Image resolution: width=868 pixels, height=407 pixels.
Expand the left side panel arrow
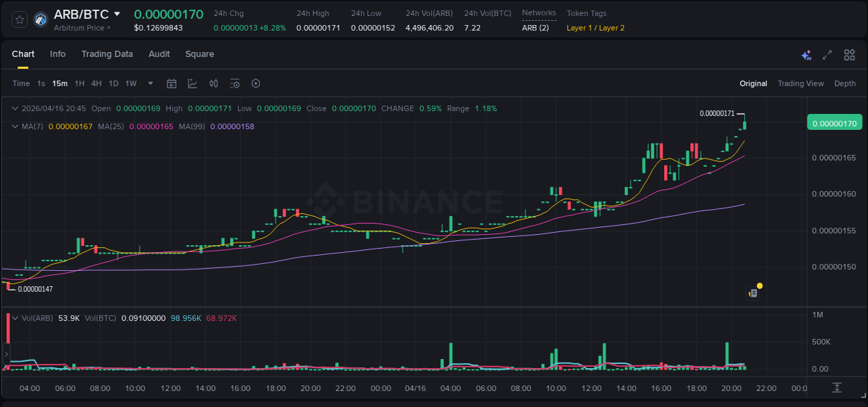(x=6, y=354)
